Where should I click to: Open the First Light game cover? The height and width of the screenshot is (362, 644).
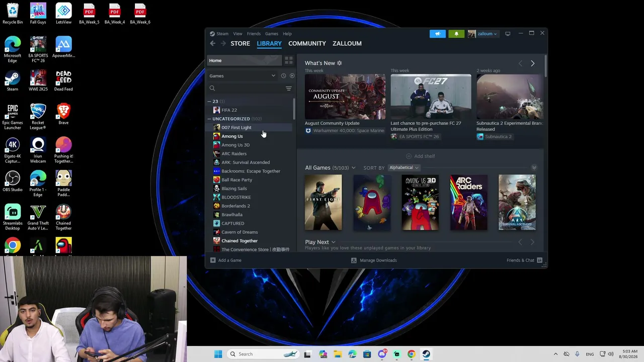coord(324,203)
